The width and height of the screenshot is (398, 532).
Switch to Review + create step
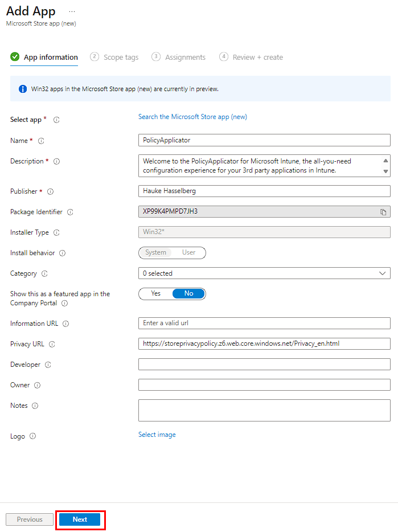click(x=251, y=58)
